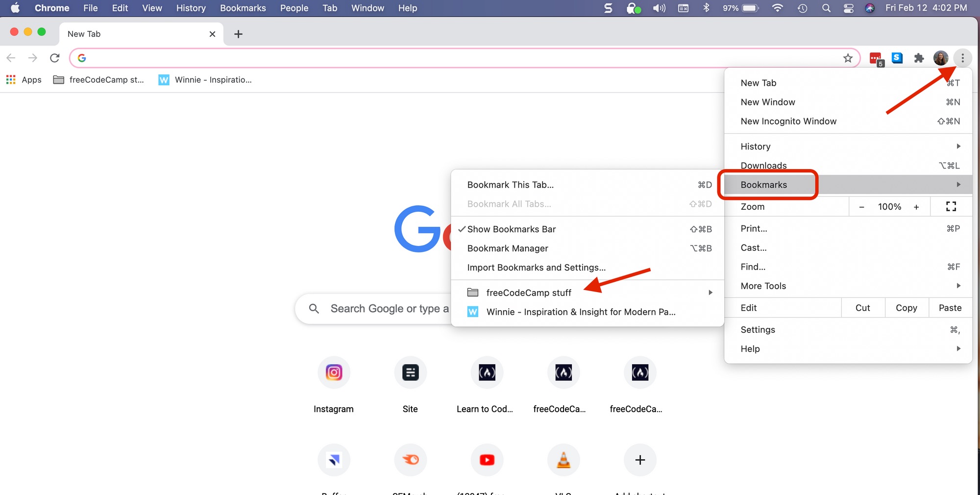The height and width of the screenshot is (495, 980).
Task: Open the Apps grid in bookmarks bar
Action: [24, 80]
